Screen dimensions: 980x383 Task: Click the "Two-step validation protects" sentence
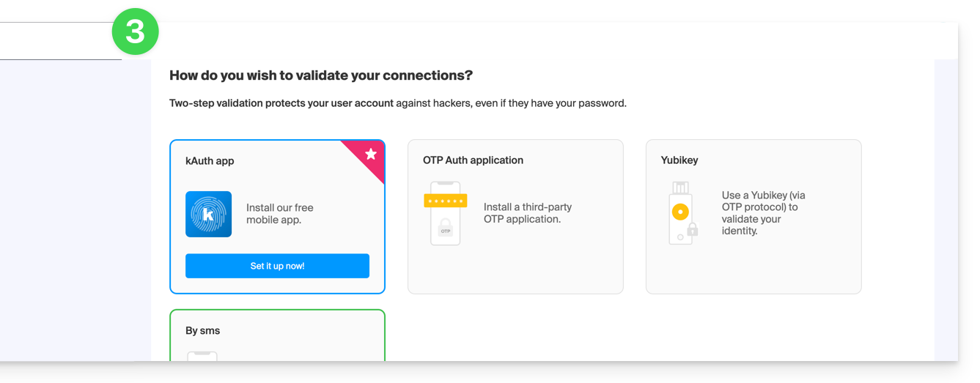(x=281, y=103)
